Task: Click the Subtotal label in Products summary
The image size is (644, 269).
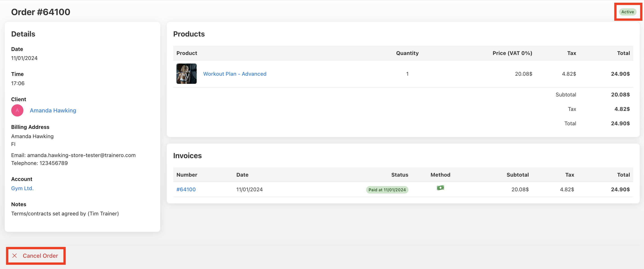Action: [566, 95]
